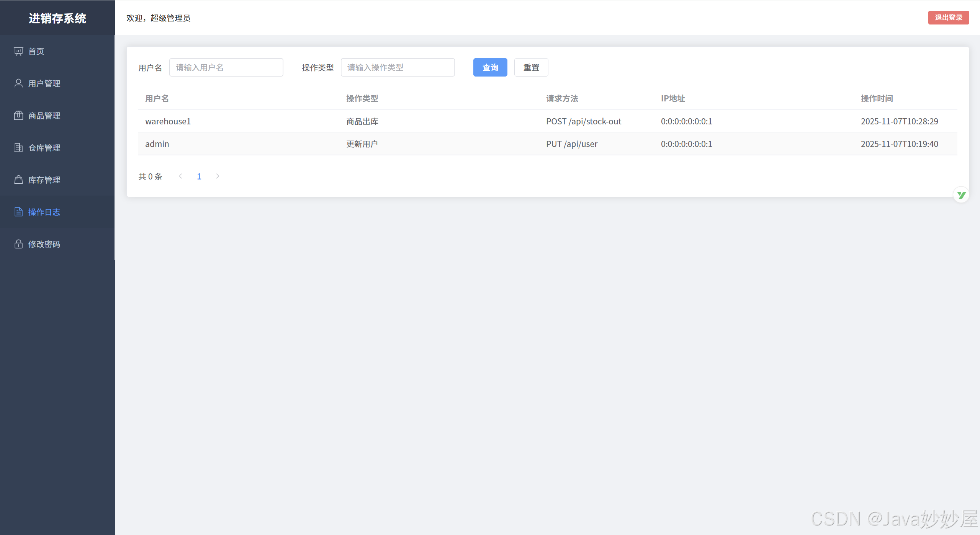Go to previous page arrow
Image resolution: width=980 pixels, height=535 pixels.
click(x=180, y=176)
